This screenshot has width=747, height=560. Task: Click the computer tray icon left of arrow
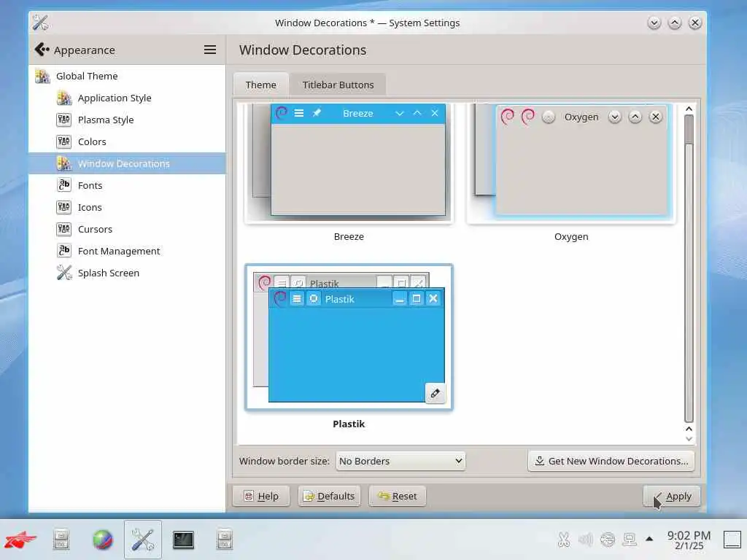coord(630,540)
